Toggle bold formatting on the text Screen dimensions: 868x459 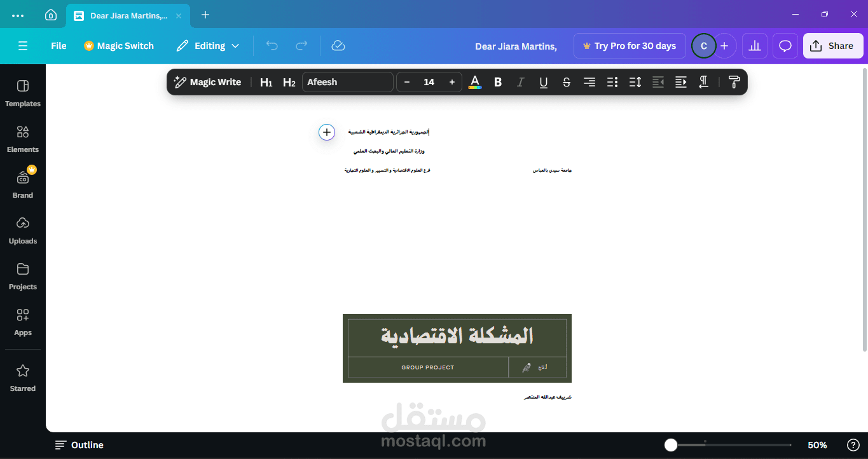click(497, 81)
